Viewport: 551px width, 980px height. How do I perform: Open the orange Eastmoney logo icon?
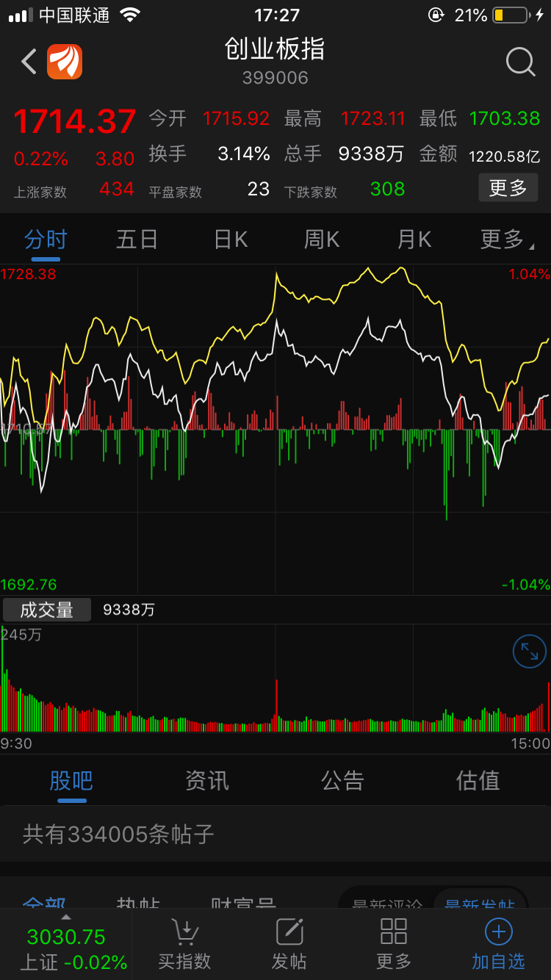(65, 62)
